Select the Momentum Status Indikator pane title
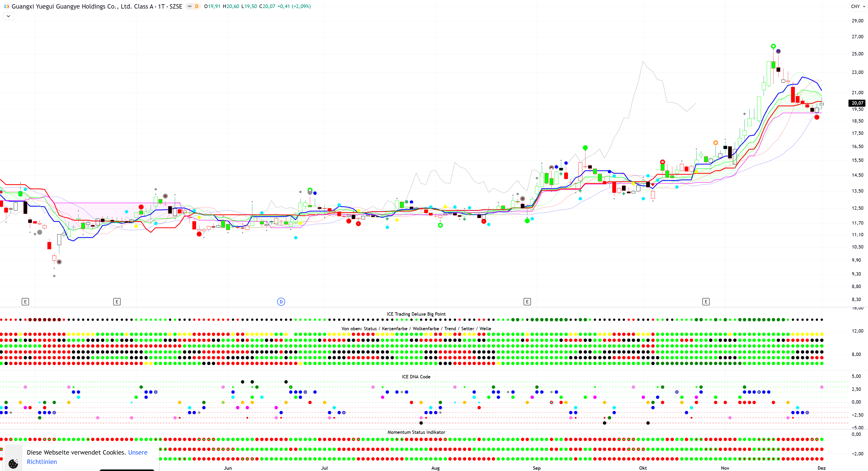Viewport: 868px width, 471px height. coord(416,432)
